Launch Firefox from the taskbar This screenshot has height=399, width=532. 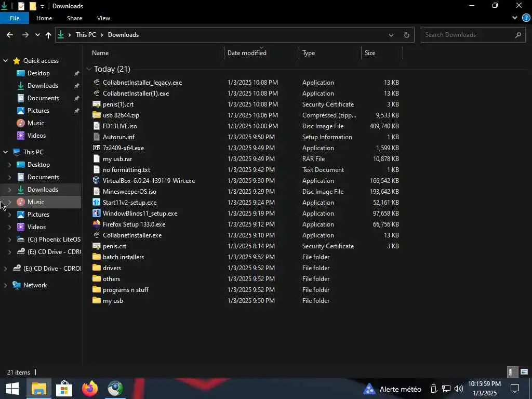(90, 389)
